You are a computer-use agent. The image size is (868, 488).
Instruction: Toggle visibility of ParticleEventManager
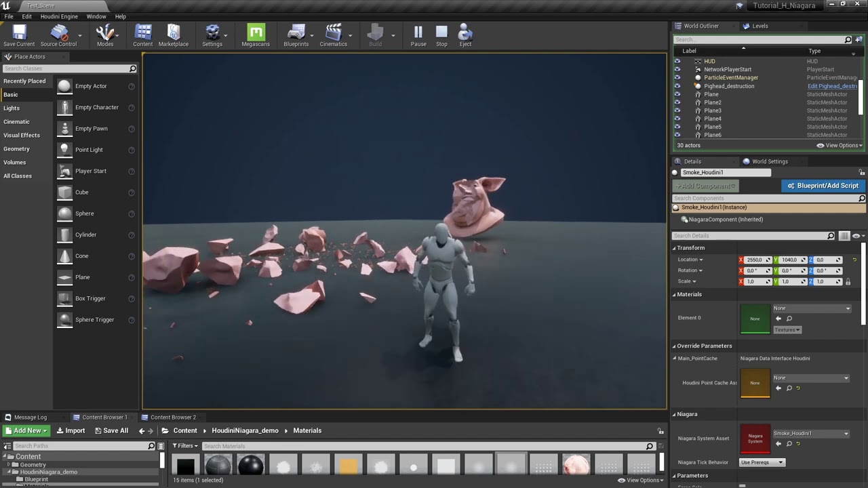(677, 78)
